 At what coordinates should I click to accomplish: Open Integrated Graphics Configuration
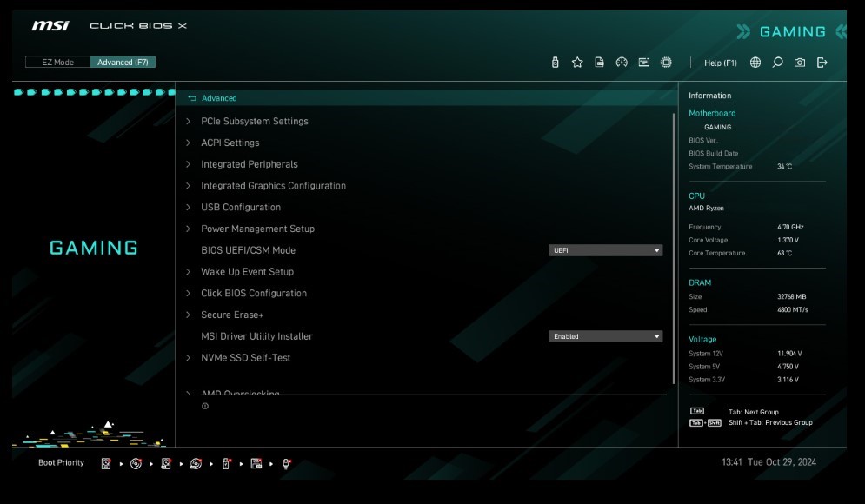pyautogui.click(x=273, y=186)
